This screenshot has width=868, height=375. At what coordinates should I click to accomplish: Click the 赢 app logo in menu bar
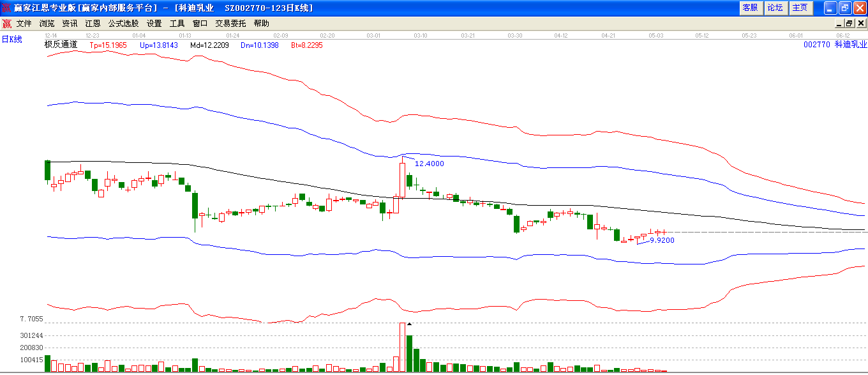coord(7,24)
